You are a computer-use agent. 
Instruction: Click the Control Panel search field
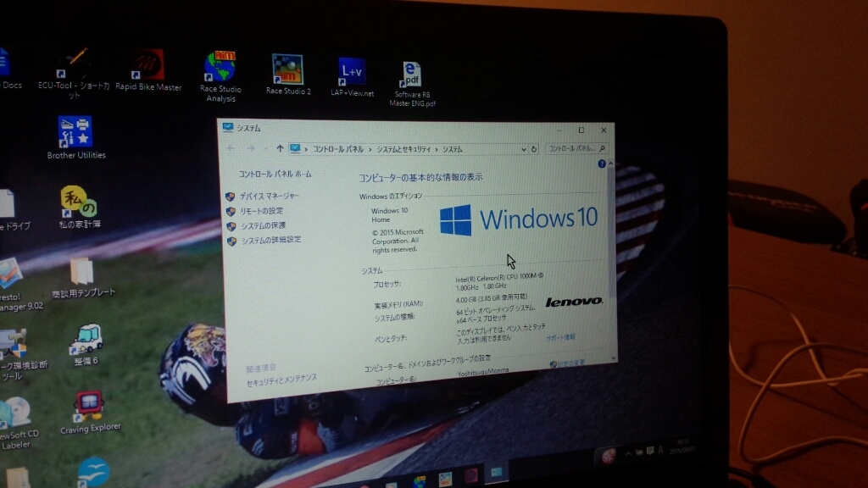coord(576,148)
